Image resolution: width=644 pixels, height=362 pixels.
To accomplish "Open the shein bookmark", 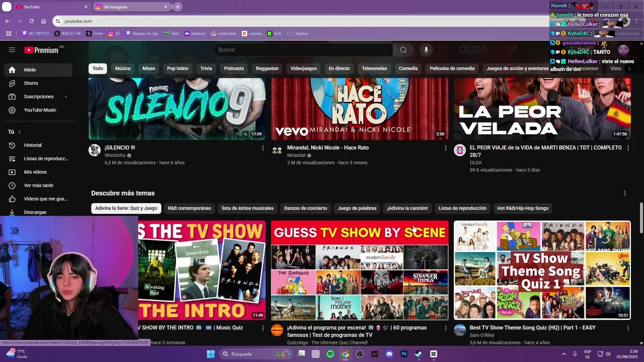I will click(95, 34).
